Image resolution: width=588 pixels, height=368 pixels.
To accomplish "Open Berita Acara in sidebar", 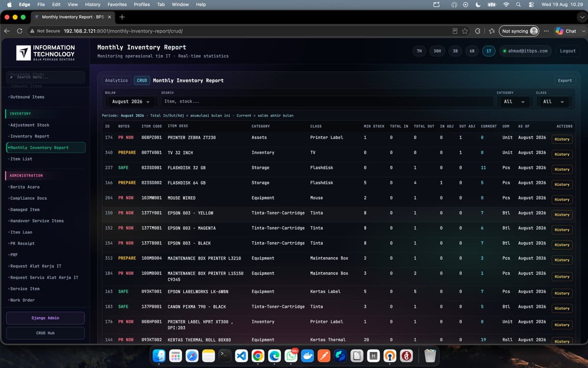I will pos(25,187).
